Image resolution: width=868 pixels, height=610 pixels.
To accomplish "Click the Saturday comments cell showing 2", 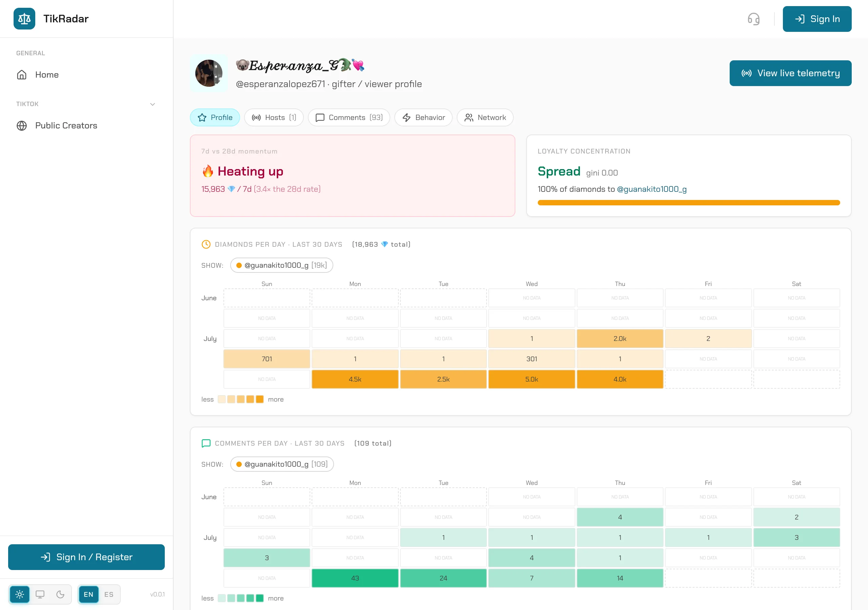I will 796,517.
